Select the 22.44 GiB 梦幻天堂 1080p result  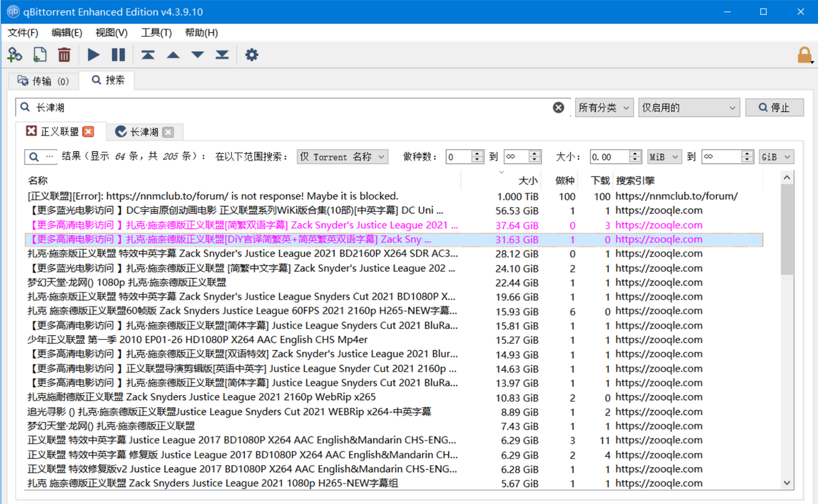394,282
